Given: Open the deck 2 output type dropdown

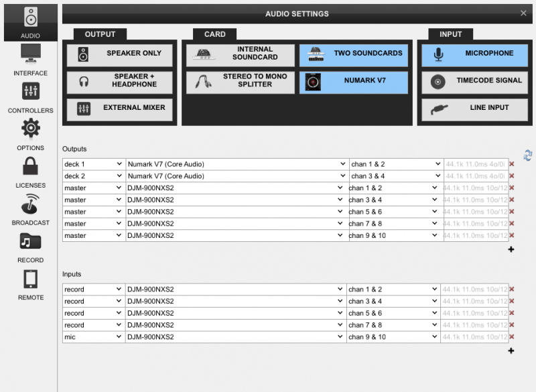Looking at the screenshot, I should click(94, 176).
